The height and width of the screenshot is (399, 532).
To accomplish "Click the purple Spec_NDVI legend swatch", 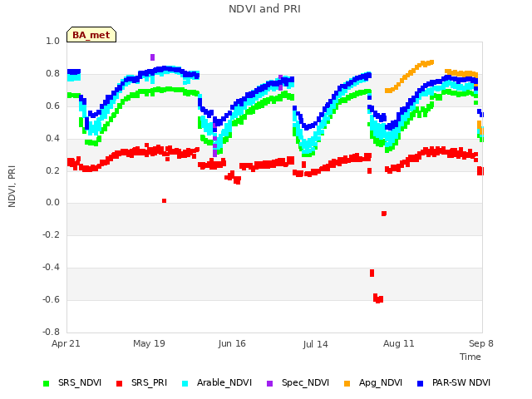I will tap(269, 383).
